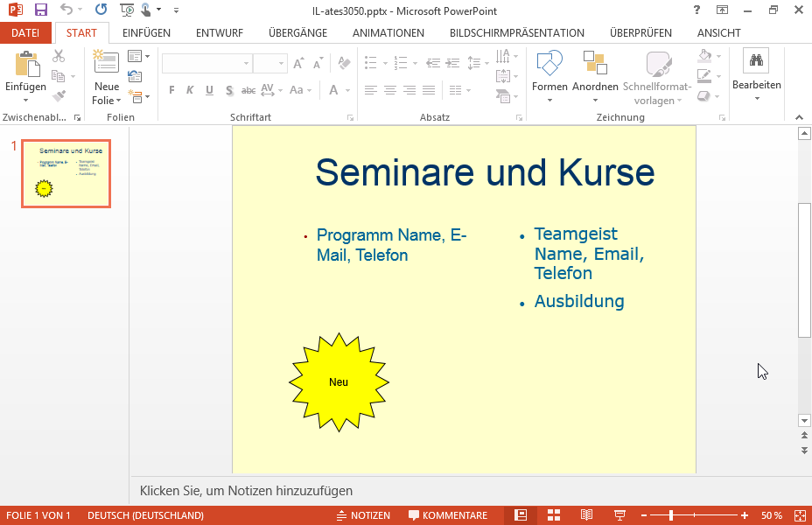The image size is (812, 525).
Task: Open the DATEI file tab
Action: (25, 32)
